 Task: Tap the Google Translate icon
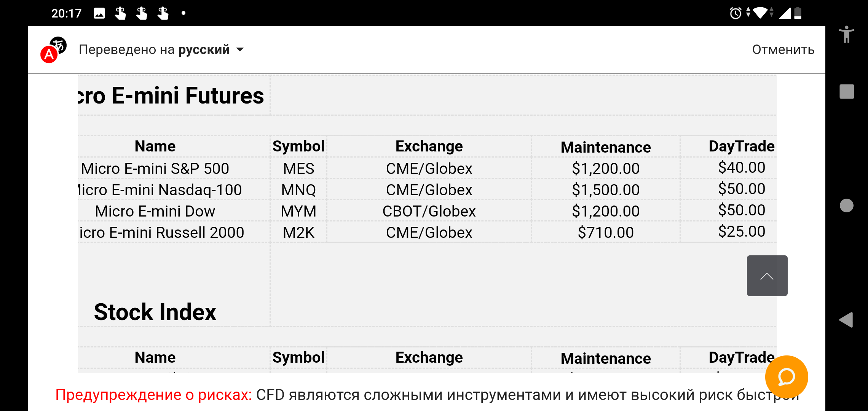point(53,50)
